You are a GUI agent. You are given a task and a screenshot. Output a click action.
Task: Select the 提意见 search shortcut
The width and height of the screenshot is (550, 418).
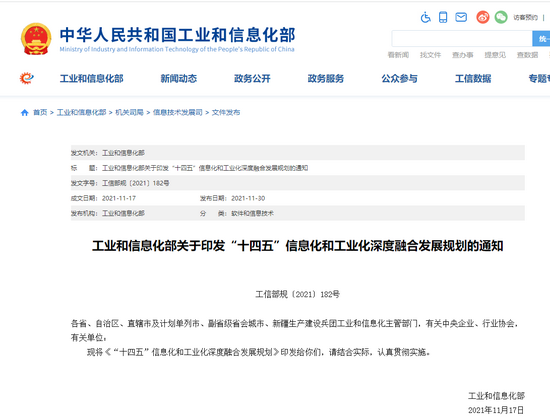pos(495,55)
